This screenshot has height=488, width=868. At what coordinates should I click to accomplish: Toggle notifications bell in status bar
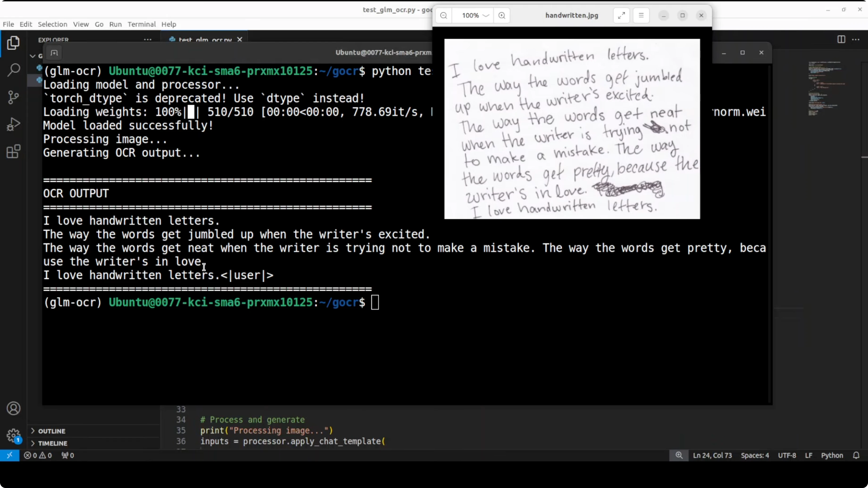point(856,455)
